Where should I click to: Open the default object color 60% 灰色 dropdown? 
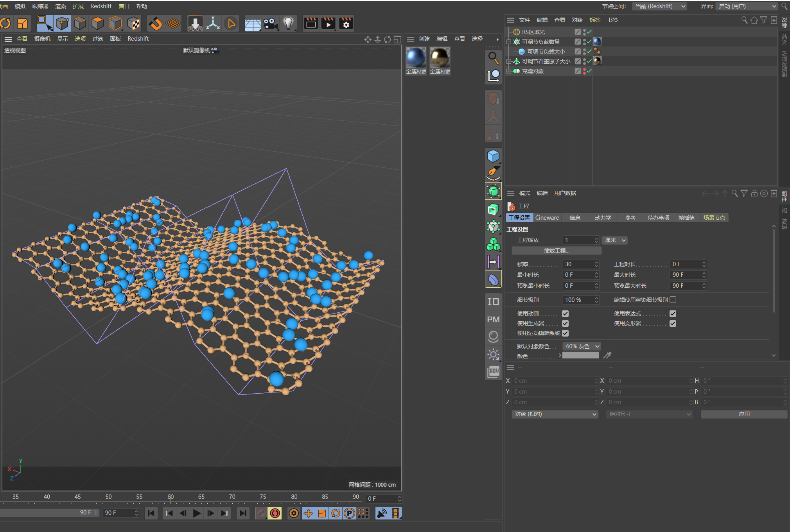(x=582, y=346)
